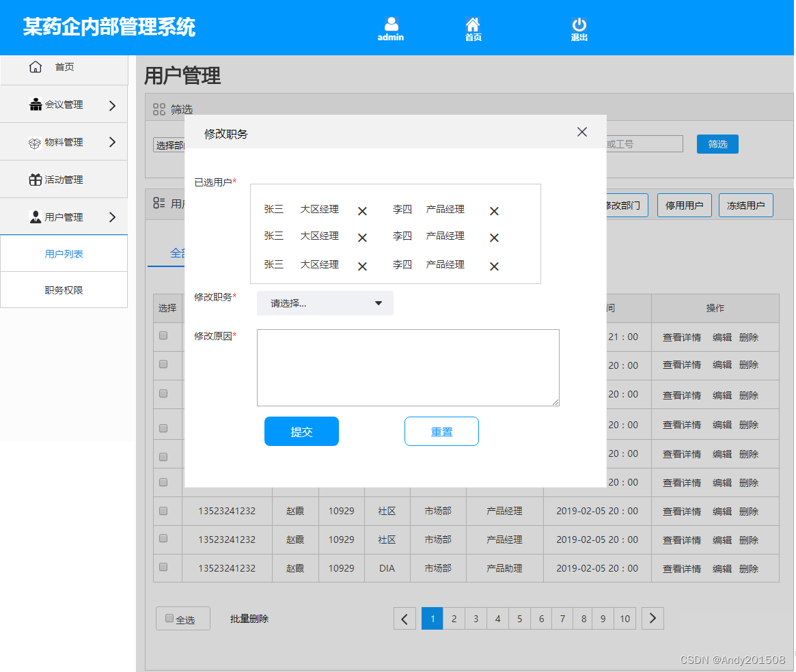Expand the 会议管理 menu chevron
Screen dimensions: 796x672
click(113, 104)
